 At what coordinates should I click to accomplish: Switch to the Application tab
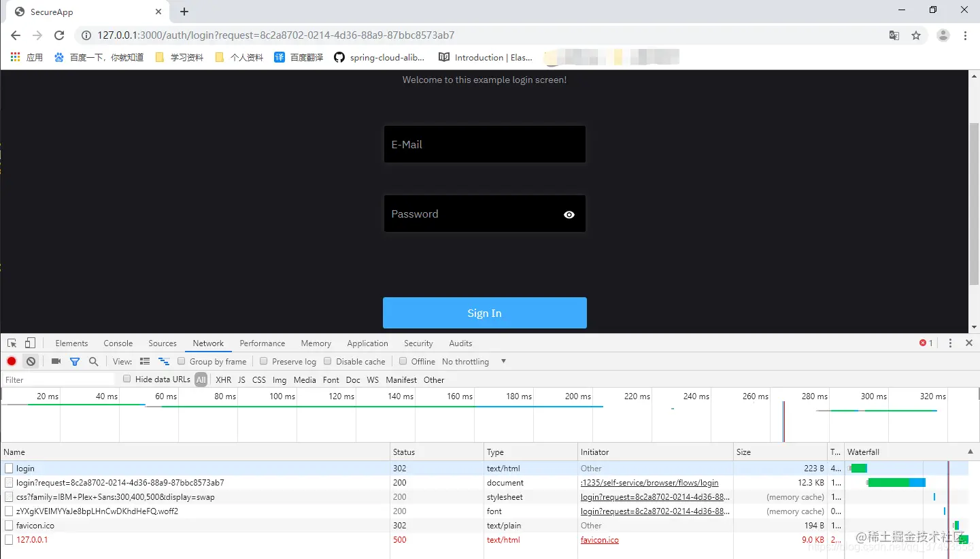tap(367, 343)
